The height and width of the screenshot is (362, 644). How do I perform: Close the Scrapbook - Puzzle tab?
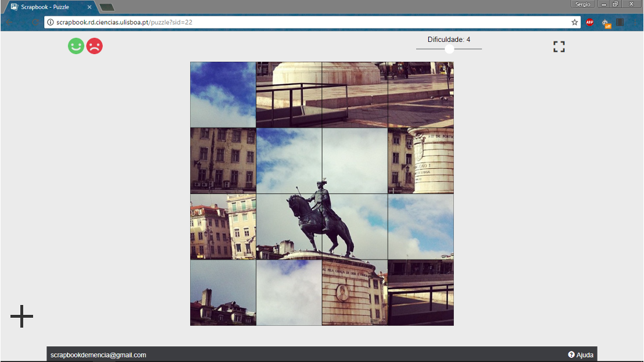pyautogui.click(x=90, y=7)
